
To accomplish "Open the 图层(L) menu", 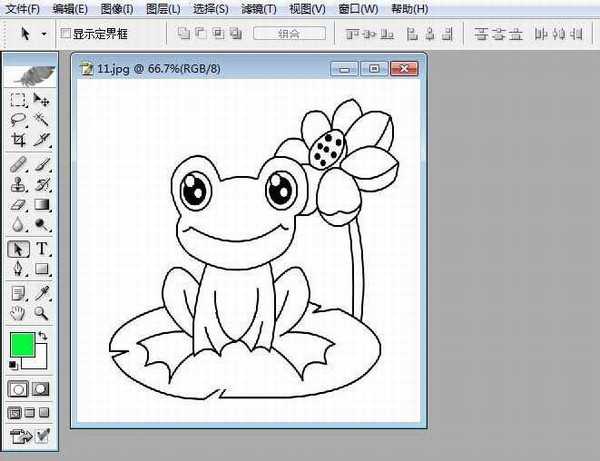I will [x=163, y=9].
